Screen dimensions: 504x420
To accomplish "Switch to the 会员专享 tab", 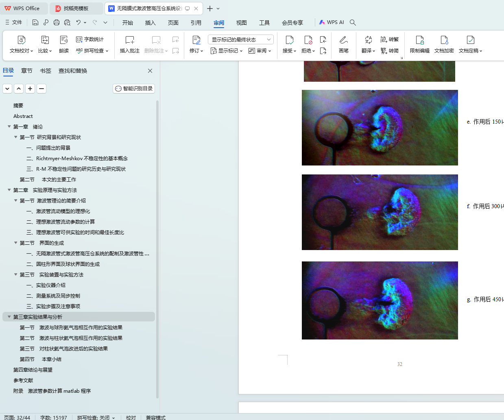I will pos(292,23).
